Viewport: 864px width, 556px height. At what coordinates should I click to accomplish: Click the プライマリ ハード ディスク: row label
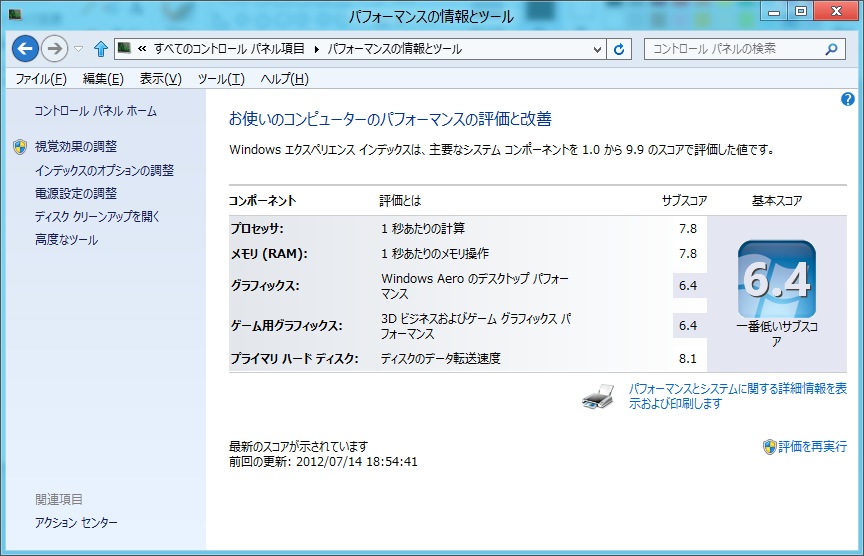coord(294,359)
